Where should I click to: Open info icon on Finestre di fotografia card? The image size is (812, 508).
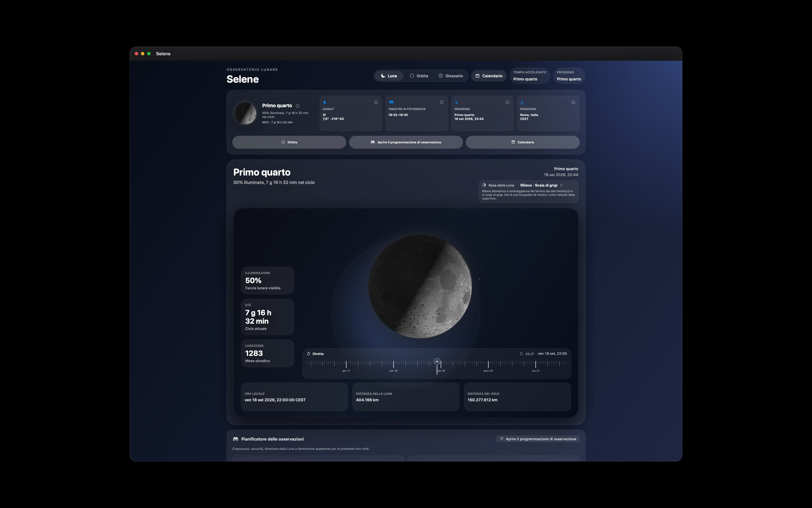tap(442, 102)
